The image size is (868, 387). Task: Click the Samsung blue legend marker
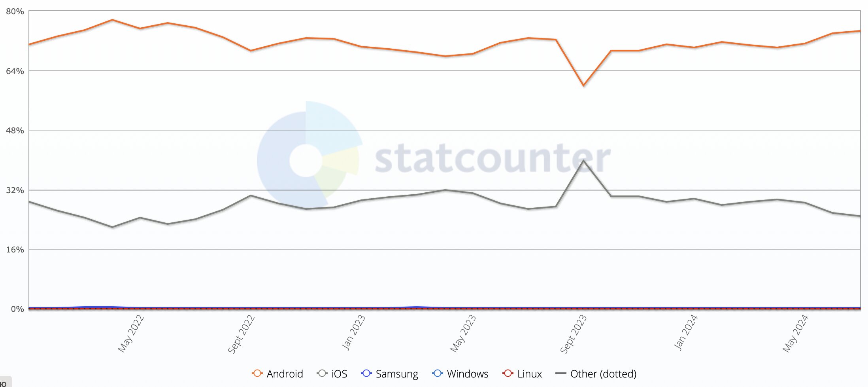(366, 373)
